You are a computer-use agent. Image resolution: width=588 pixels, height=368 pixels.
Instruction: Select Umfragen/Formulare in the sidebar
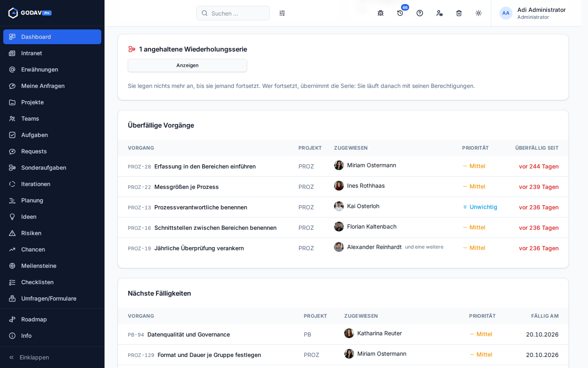[x=52, y=298]
